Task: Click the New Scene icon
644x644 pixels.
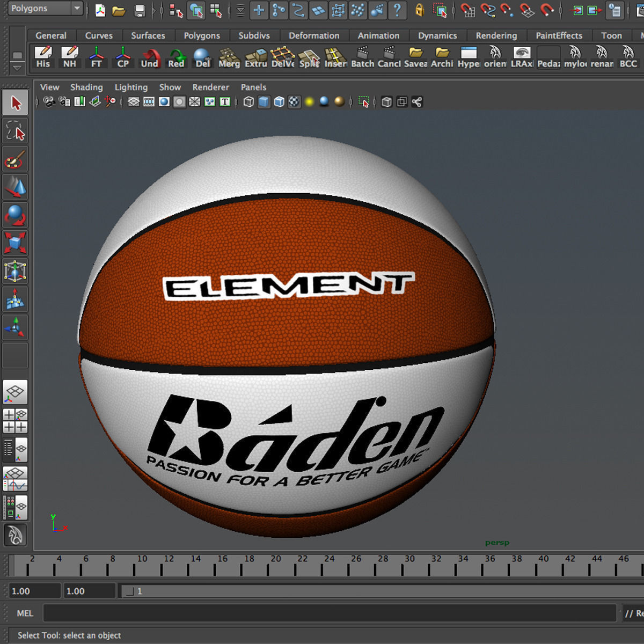Action: click(x=100, y=10)
